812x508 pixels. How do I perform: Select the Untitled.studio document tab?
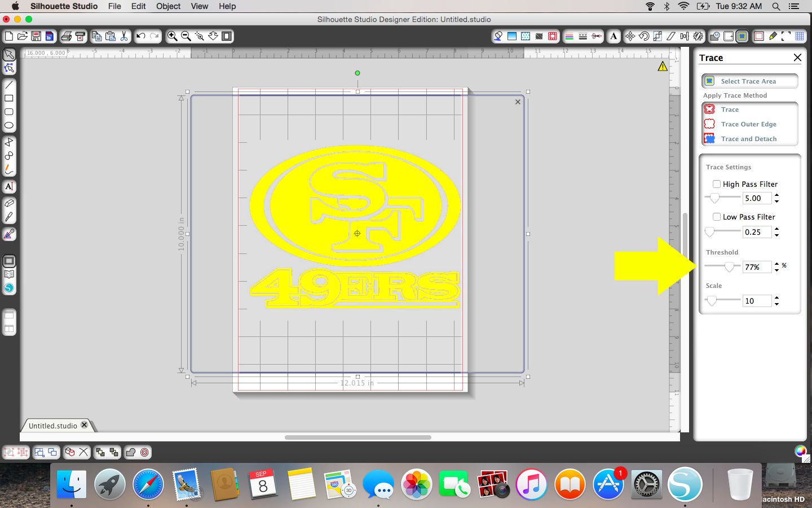point(52,426)
